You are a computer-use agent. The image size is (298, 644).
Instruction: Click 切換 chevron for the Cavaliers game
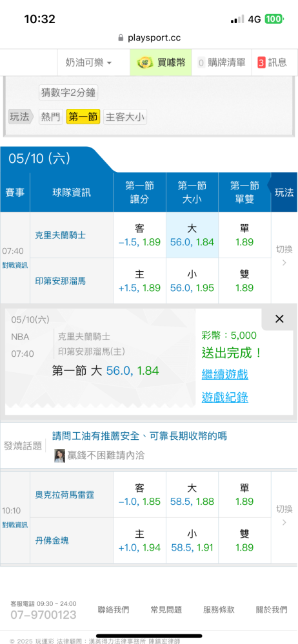284,263
